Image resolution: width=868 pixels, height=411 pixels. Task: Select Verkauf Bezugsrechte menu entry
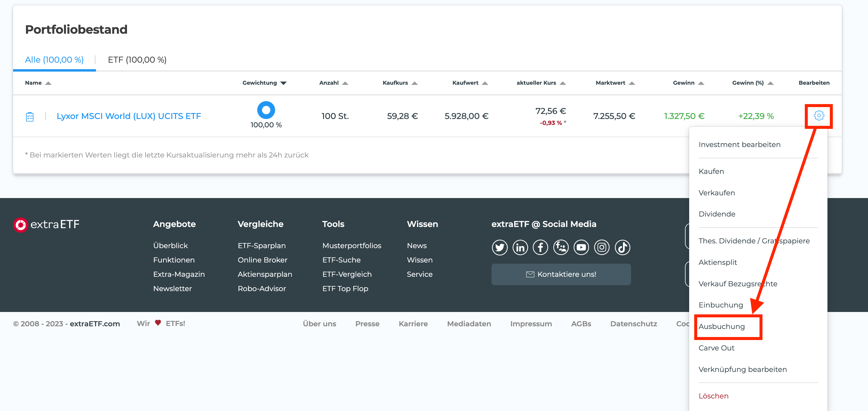[738, 284]
